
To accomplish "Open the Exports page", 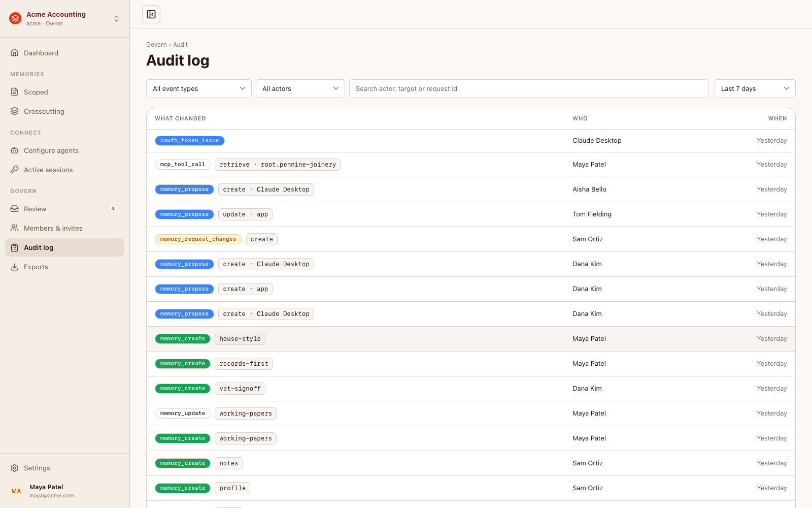I will [x=64, y=267].
